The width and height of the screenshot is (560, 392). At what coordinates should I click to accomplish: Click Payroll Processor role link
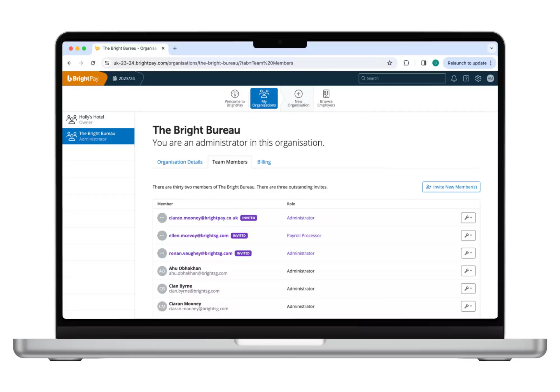click(304, 236)
